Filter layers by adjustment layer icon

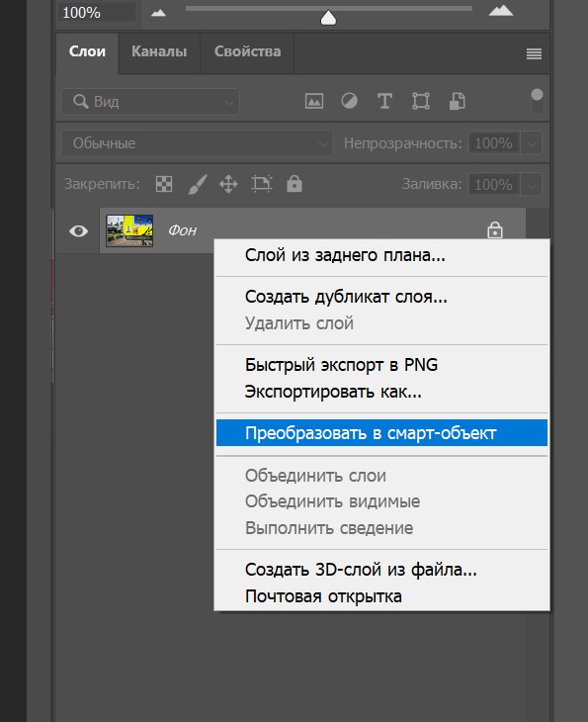pos(349,101)
